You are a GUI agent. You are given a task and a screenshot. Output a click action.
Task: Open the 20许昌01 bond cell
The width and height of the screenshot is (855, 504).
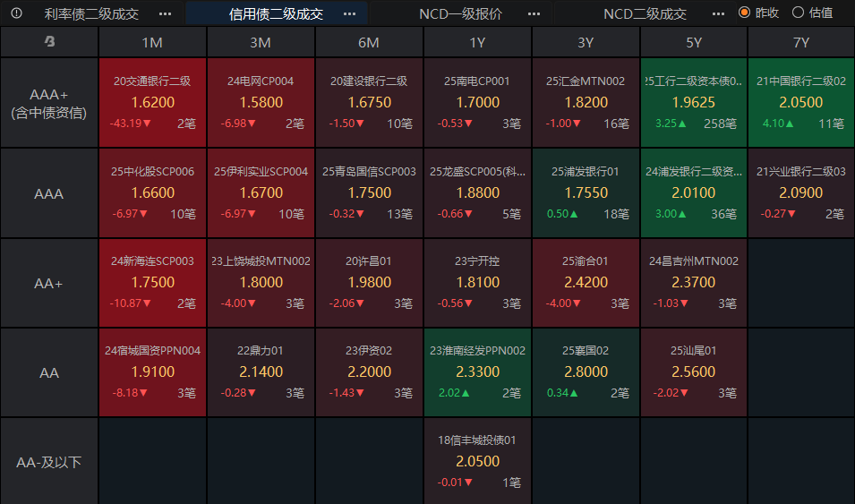(x=369, y=283)
